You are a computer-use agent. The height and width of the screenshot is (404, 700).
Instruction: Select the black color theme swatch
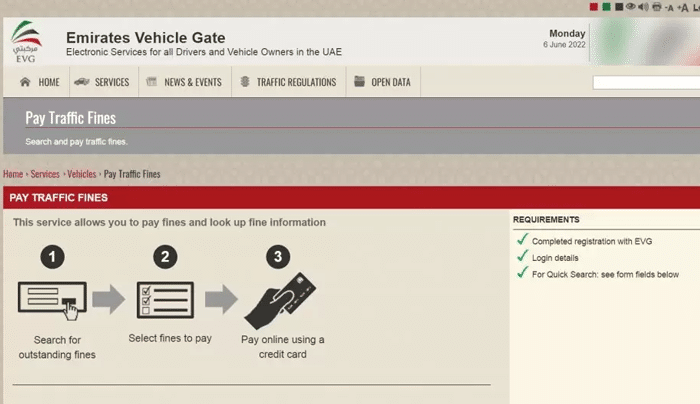coord(618,6)
